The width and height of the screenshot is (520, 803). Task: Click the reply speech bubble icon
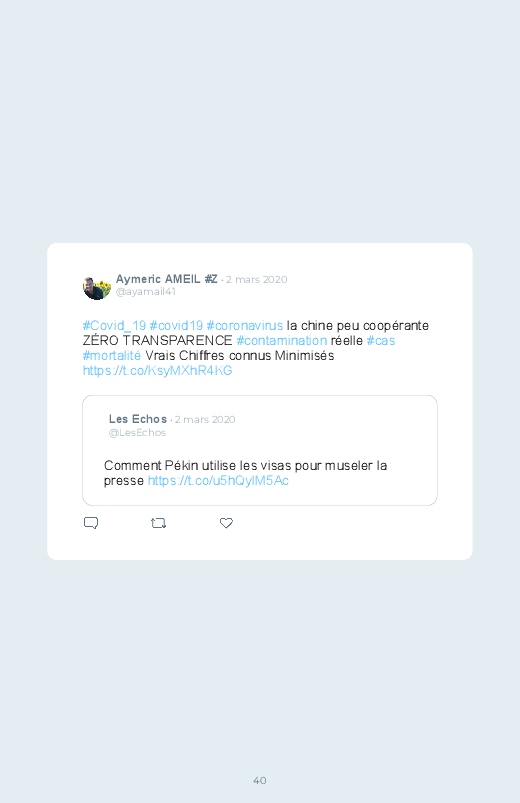(x=91, y=523)
